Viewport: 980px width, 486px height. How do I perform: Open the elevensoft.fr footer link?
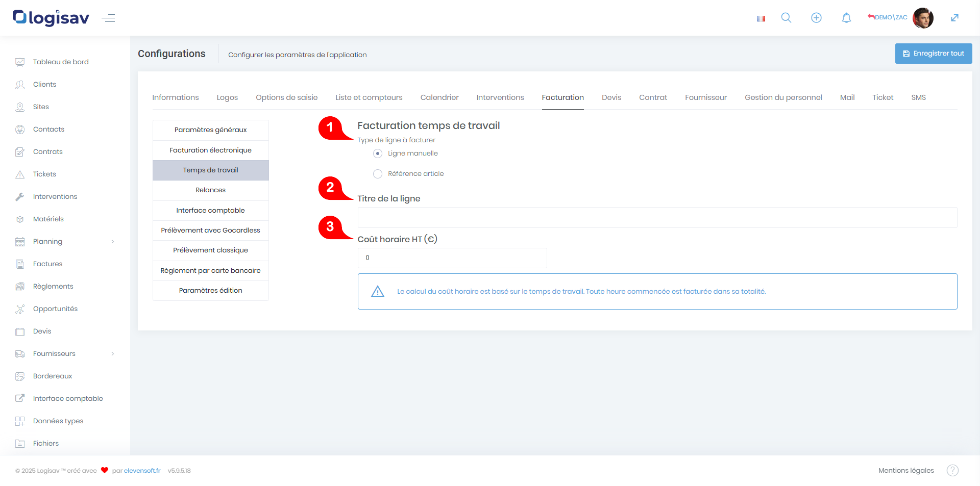coord(142,471)
